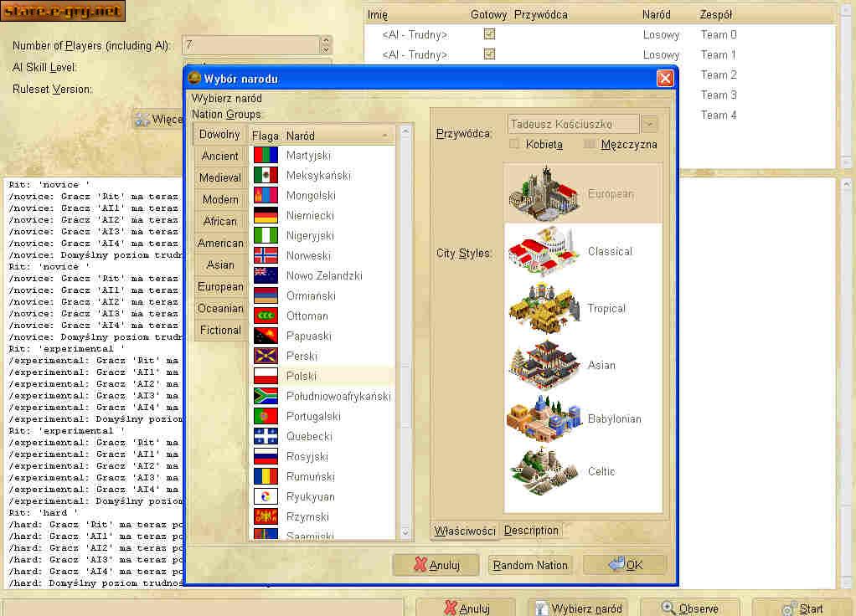Click Anuluj button in the main window
Viewport: 856px width, 616px height.
pyautogui.click(x=466, y=608)
